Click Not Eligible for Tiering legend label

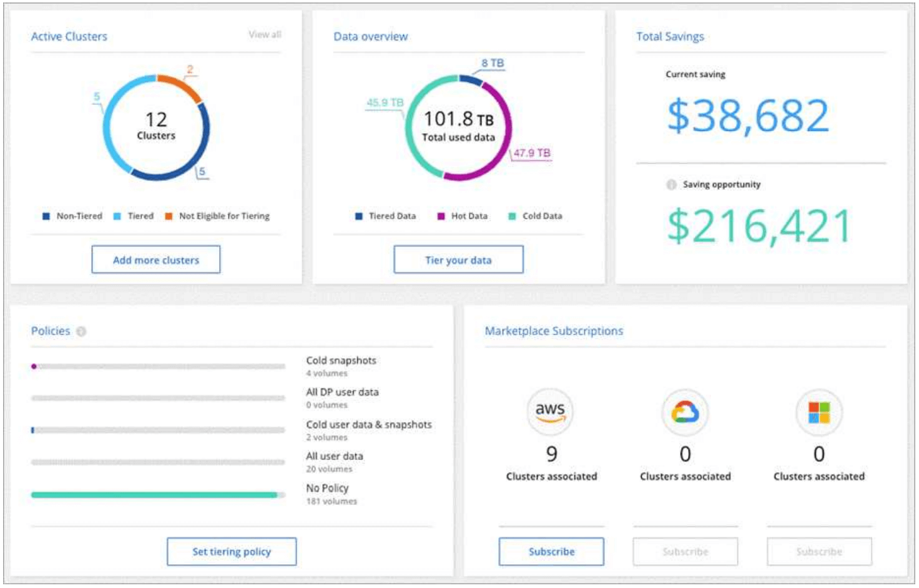point(224,216)
